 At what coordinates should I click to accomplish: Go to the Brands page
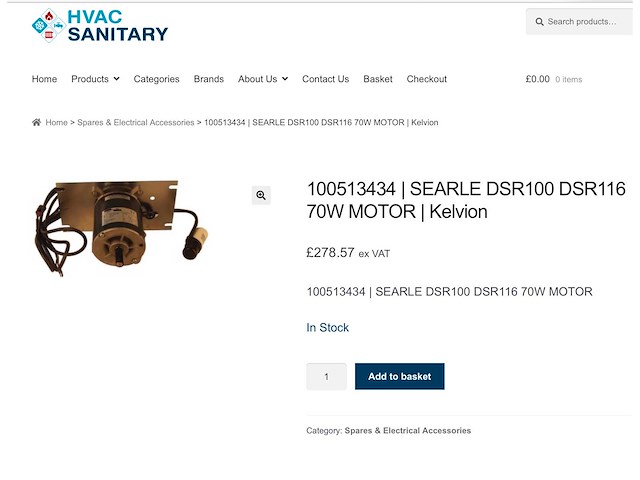pos(209,79)
